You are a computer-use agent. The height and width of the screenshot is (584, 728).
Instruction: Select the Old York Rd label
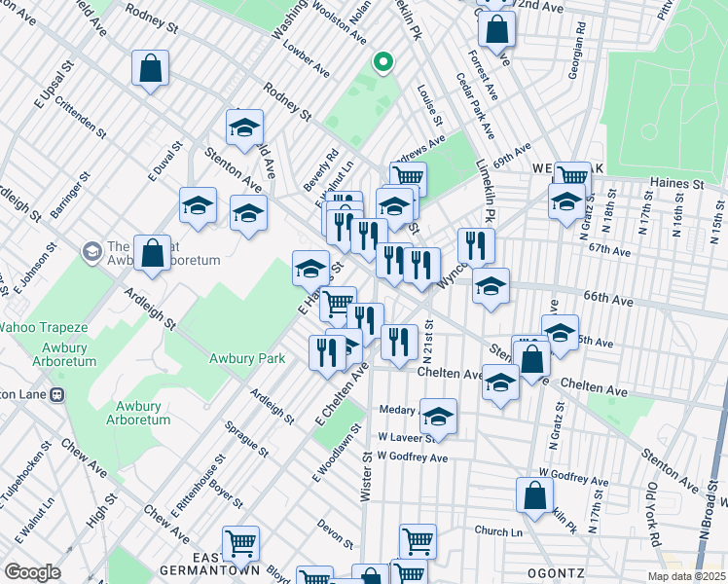pyautogui.click(x=654, y=514)
